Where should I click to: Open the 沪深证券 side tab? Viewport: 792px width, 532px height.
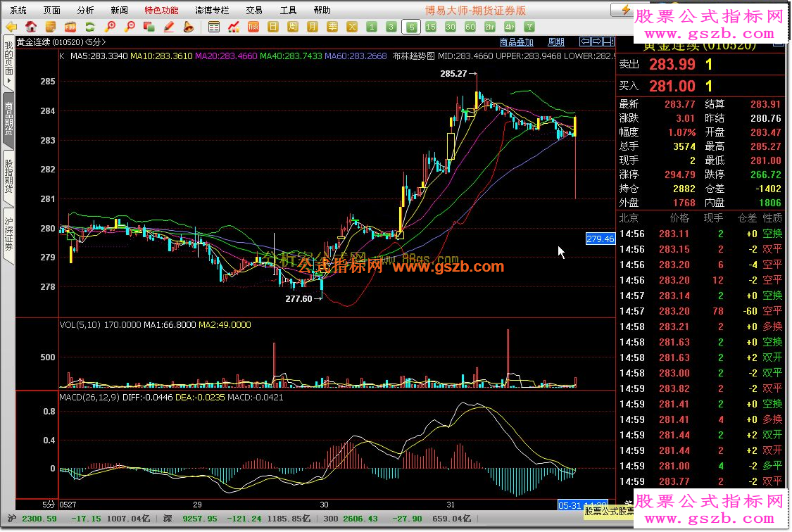coord(8,234)
